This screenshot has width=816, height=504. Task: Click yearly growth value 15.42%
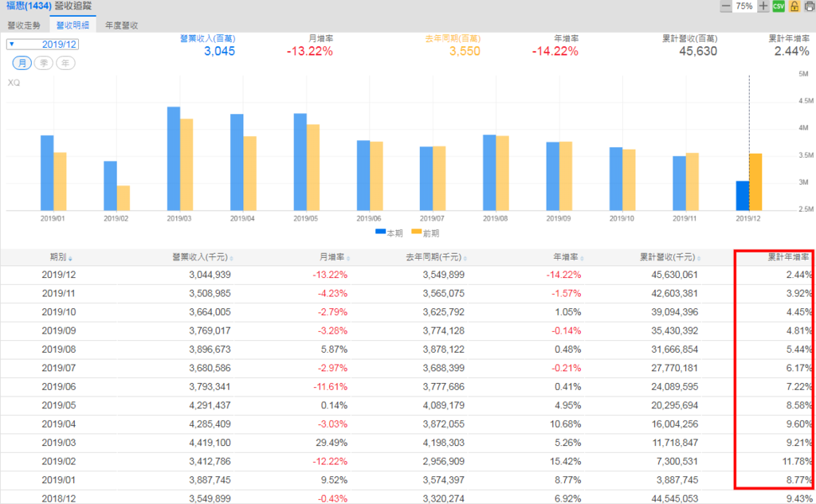point(565,461)
